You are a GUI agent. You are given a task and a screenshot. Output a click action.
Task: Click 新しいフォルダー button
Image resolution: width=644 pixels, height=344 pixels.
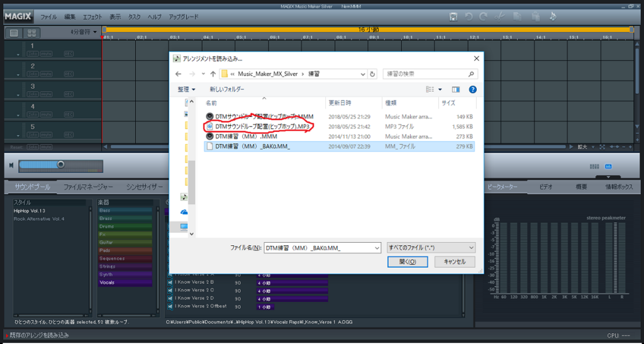point(226,89)
